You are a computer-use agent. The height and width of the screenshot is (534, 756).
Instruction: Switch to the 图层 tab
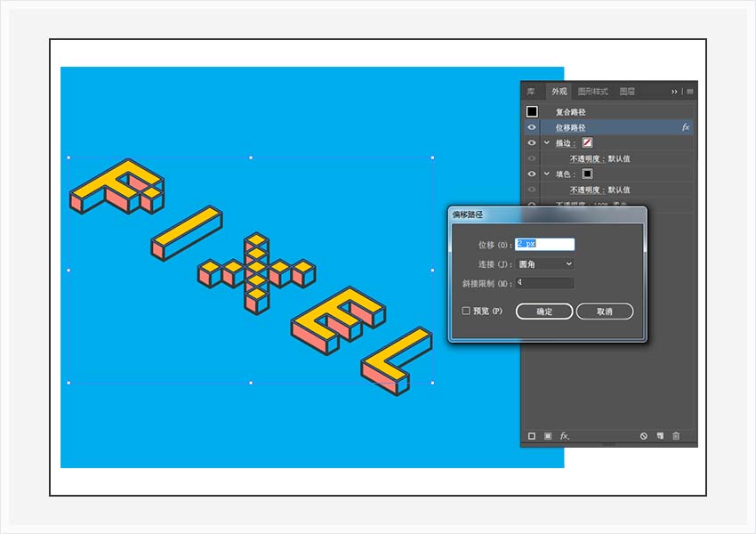coord(627,91)
